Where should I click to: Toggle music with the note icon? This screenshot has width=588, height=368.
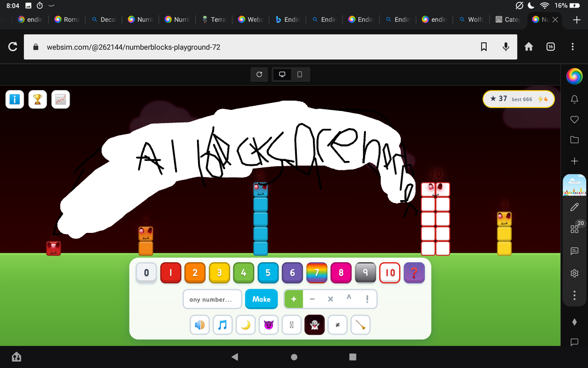(x=223, y=325)
